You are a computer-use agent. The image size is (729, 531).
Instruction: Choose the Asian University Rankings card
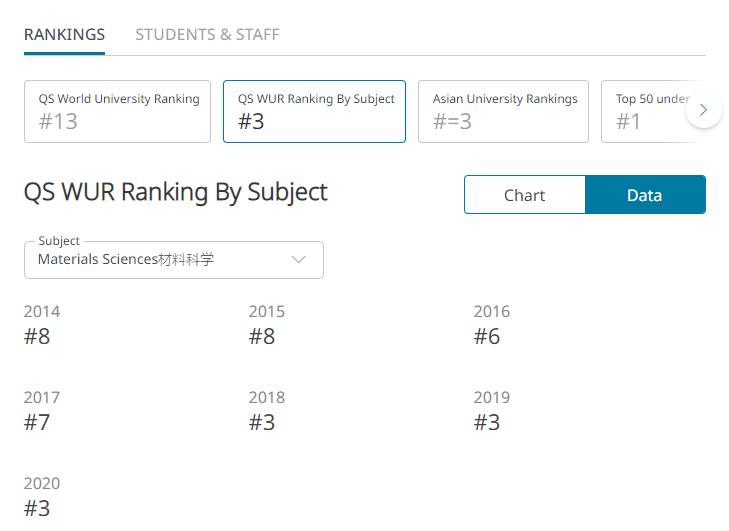click(x=503, y=111)
